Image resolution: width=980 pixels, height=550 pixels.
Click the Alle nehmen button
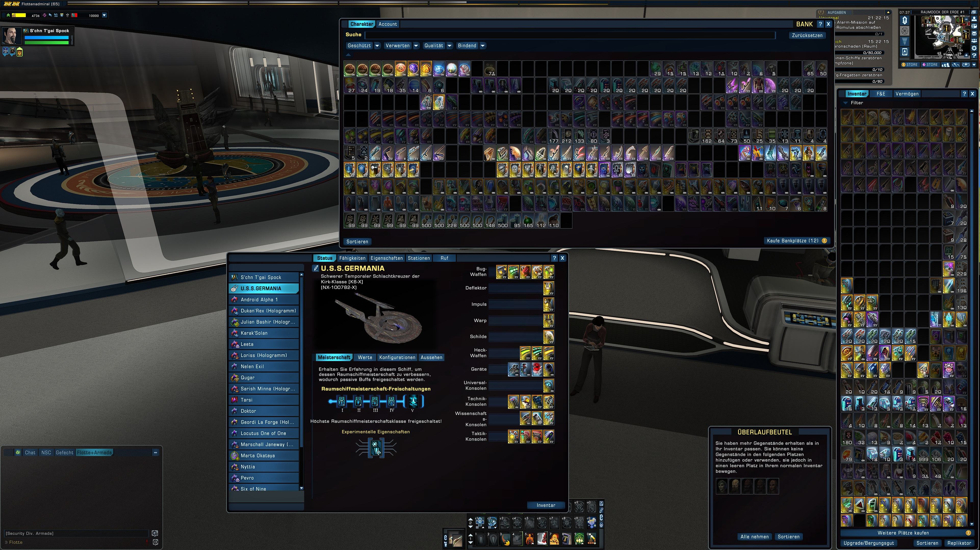point(754,537)
